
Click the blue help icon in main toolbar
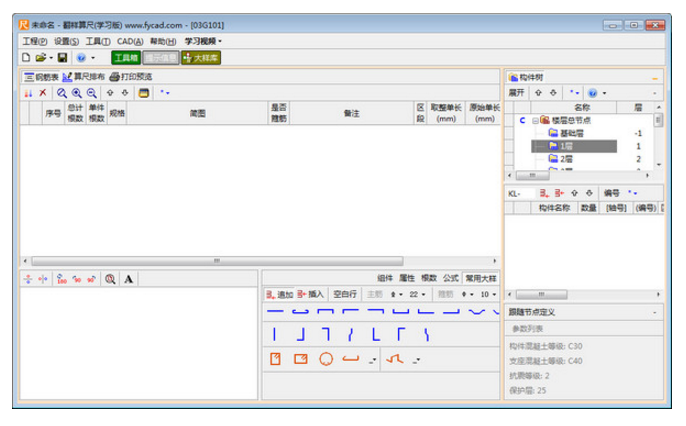click(x=81, y=57)
